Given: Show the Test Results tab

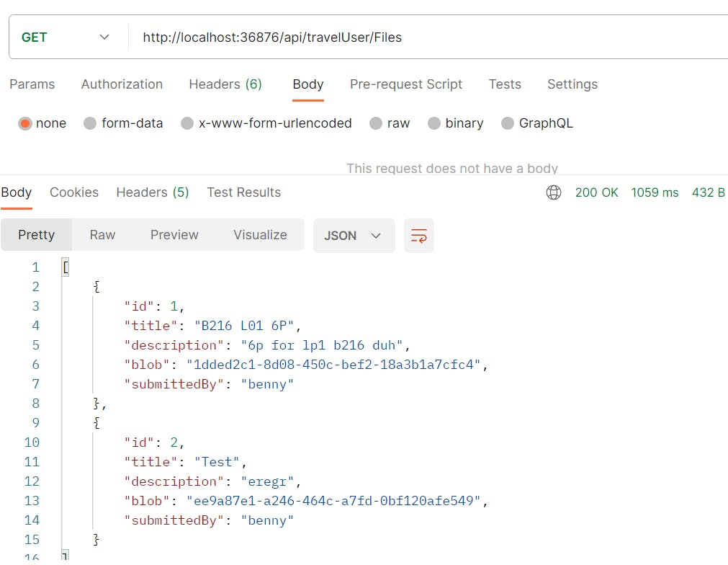Looking at the screenshot, I should pyautogui.click(x=243, y=192).
